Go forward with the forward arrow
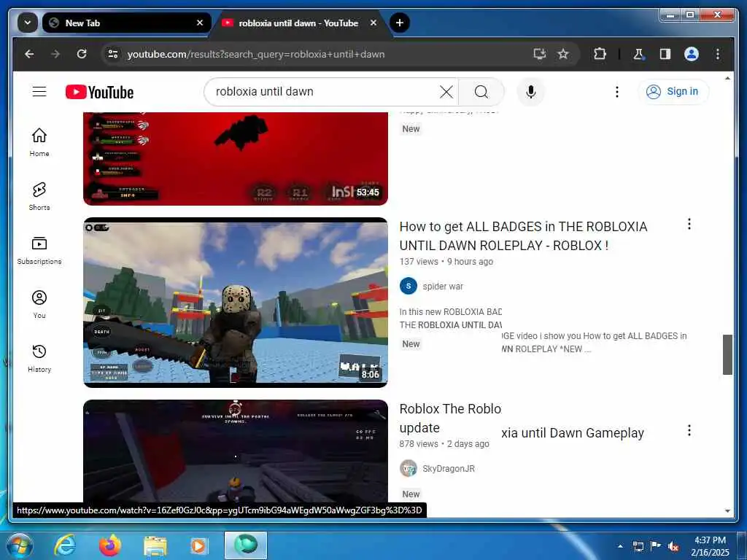The image size is (747, 560). (x=55, y=54)
